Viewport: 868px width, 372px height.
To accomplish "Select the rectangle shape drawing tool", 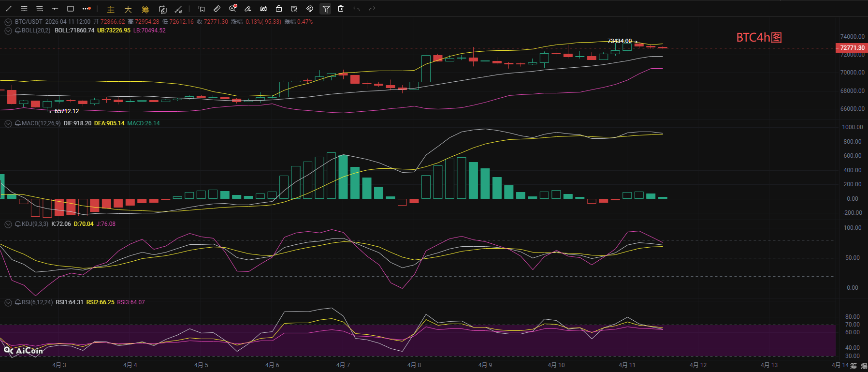I will coord(71,9).
